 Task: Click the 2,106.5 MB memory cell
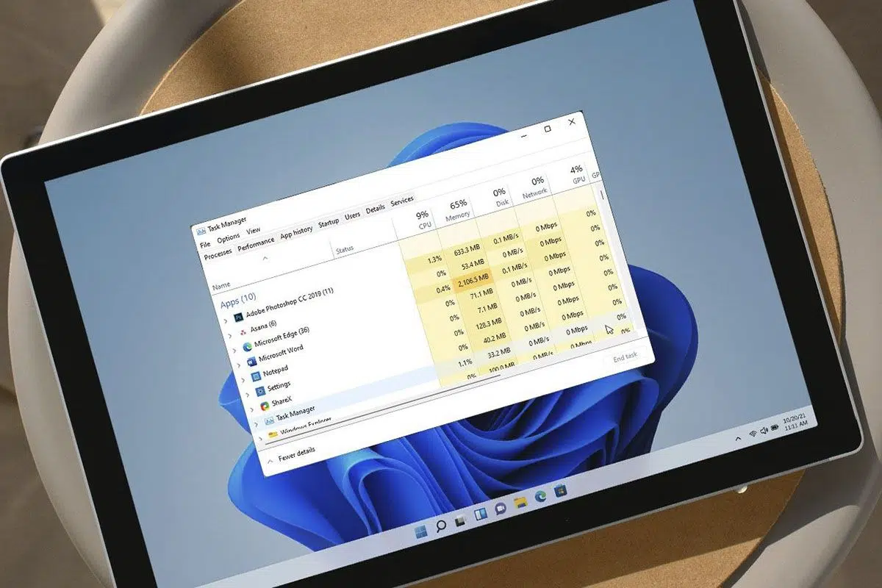pos(473,281)
